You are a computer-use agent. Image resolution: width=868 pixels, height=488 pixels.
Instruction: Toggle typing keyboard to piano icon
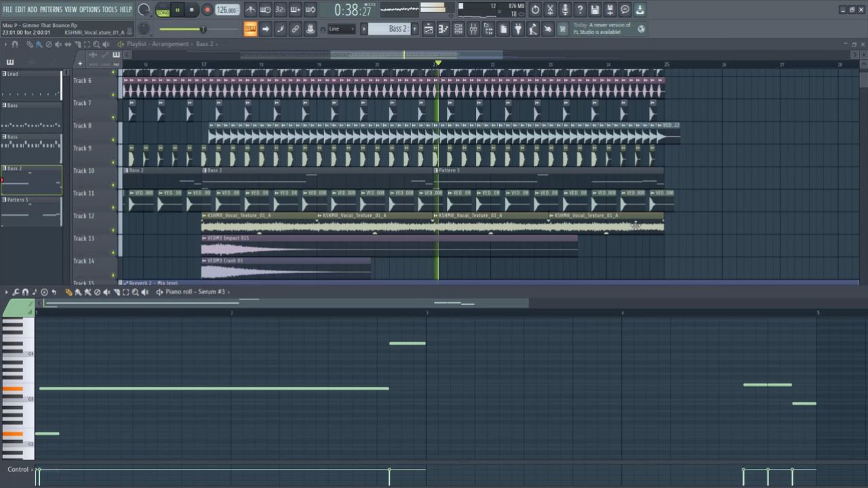[x=250, y=29]
